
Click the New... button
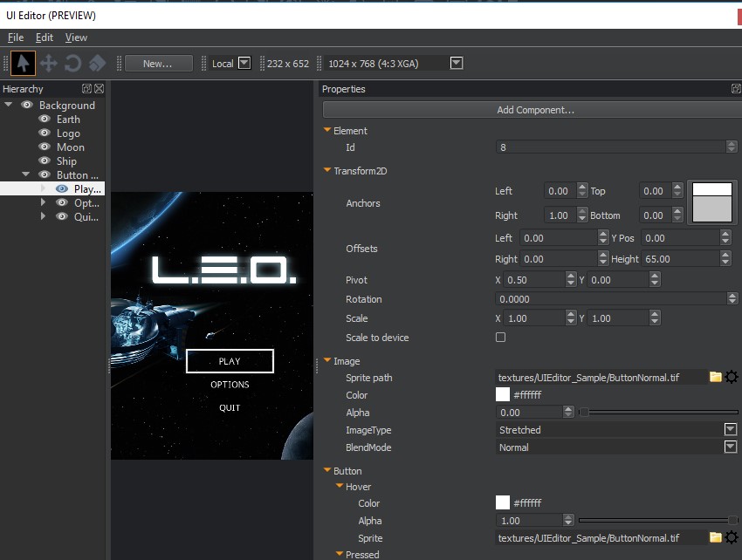point(158,62)
